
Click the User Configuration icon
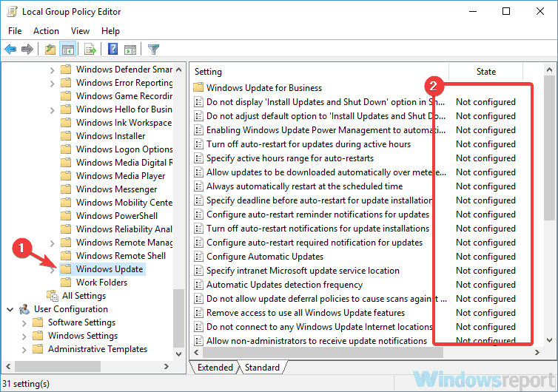[24, 309]
